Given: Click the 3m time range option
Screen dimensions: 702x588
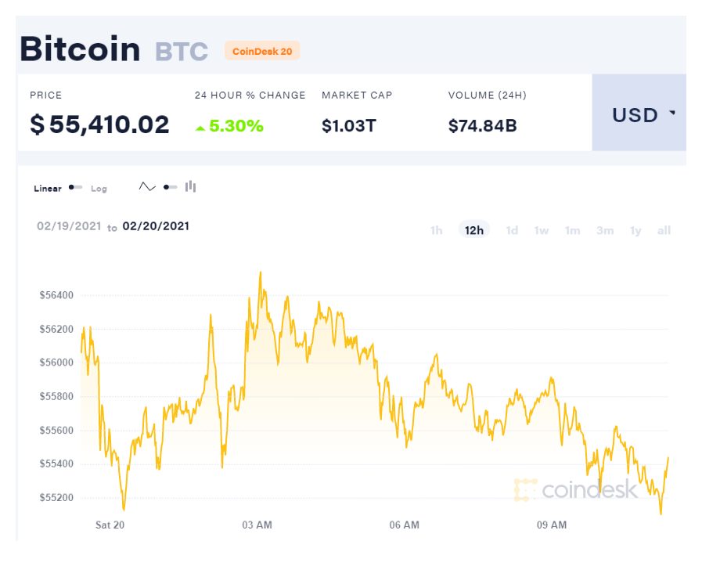Looking at the screenshot, I should click(x=605, y=230).
